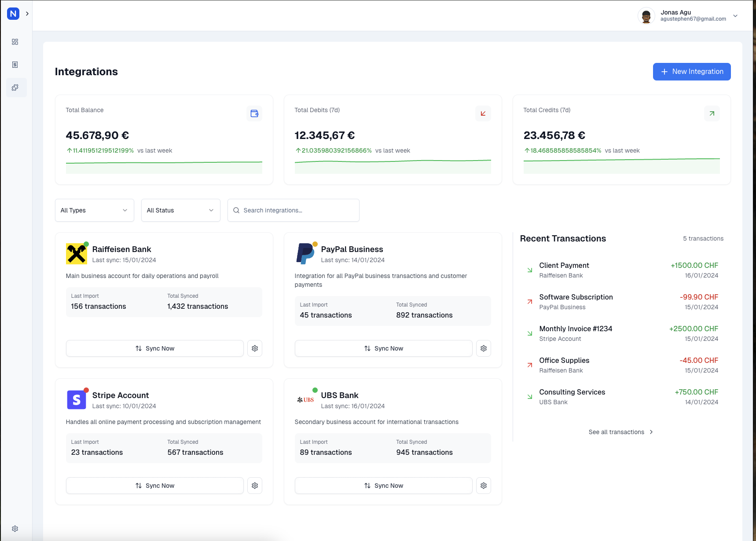Open UBS Bank settings gear
The width and height of the screenshot is (756, 541).
click(484, 486)
